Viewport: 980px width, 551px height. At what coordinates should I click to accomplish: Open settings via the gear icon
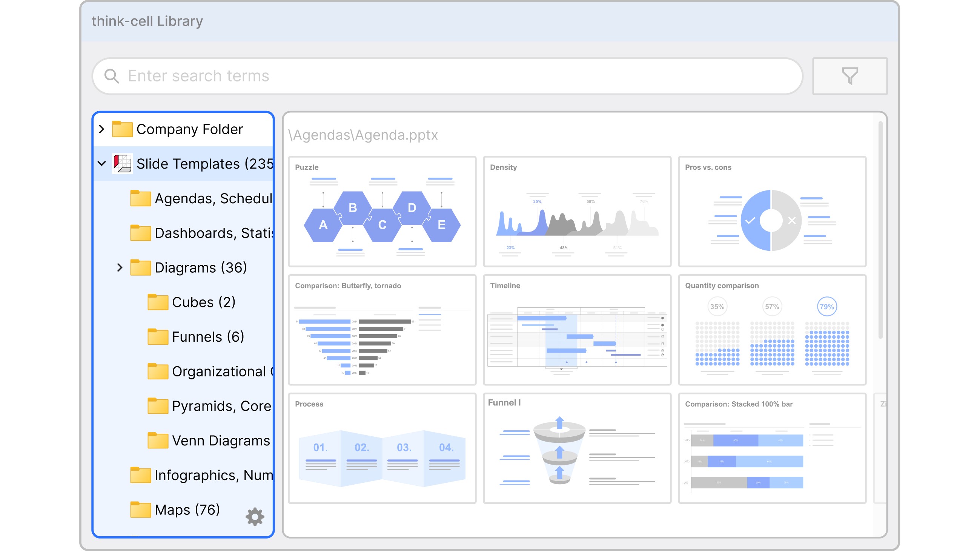(255, 516)
